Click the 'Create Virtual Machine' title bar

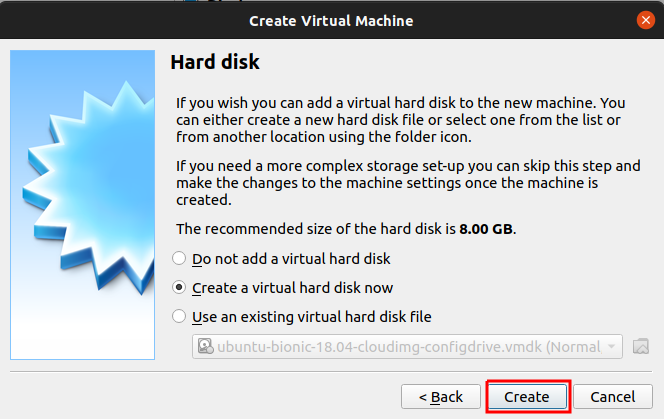(330, 20)
